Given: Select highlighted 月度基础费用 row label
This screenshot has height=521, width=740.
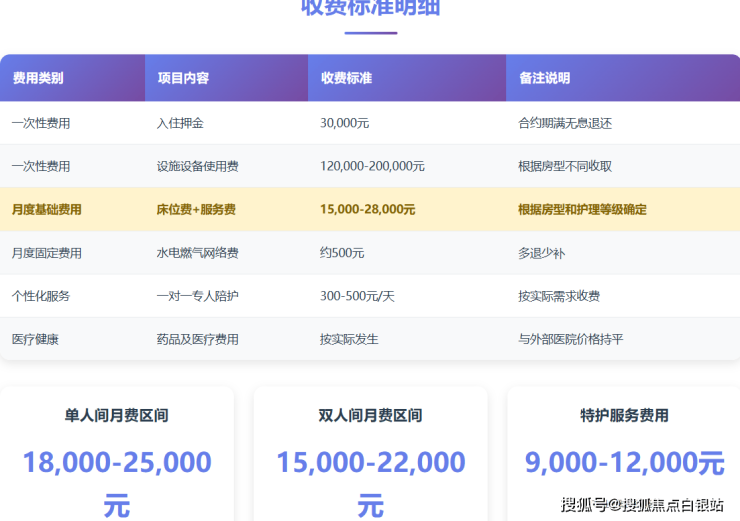Looking at the screenshot, I should point(46,210).
